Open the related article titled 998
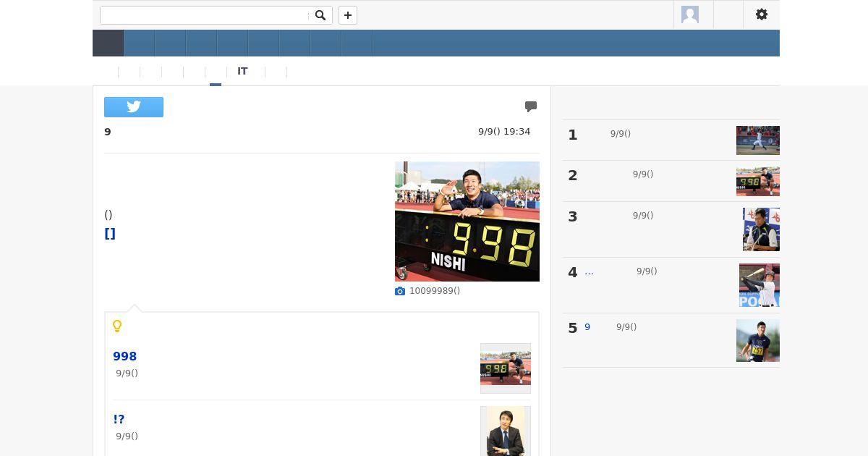The width and height of the screenshot is (868, 456). coord(125,356)
